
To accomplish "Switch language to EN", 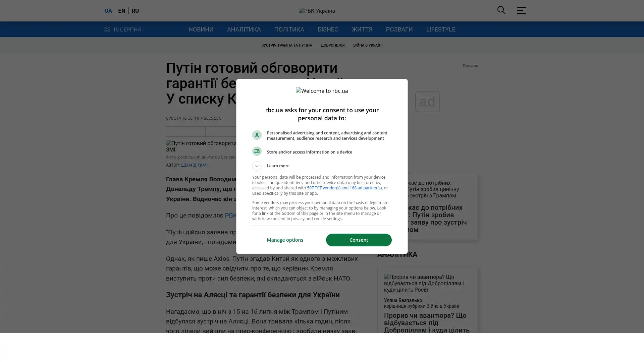I will (122, 11).
